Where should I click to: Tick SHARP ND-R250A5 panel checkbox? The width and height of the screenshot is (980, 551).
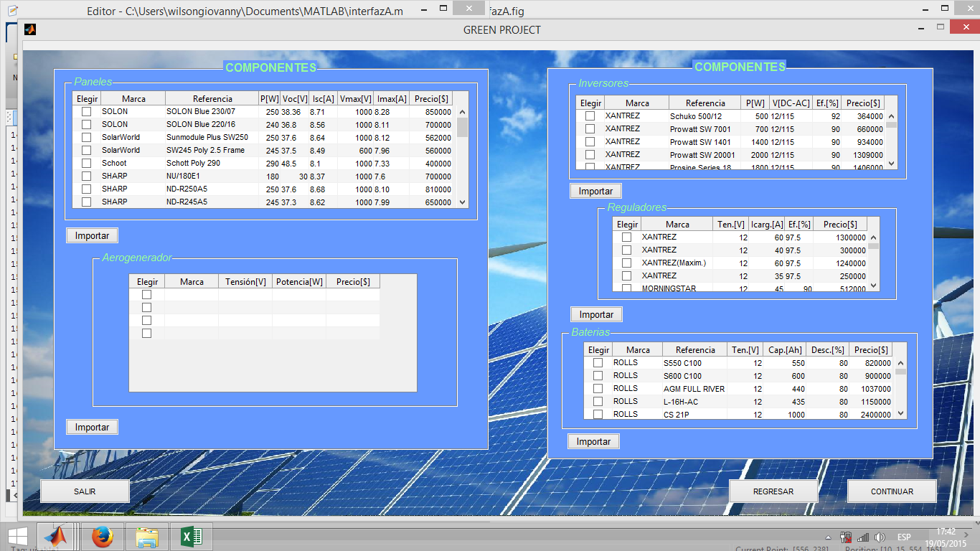(86, 189)
